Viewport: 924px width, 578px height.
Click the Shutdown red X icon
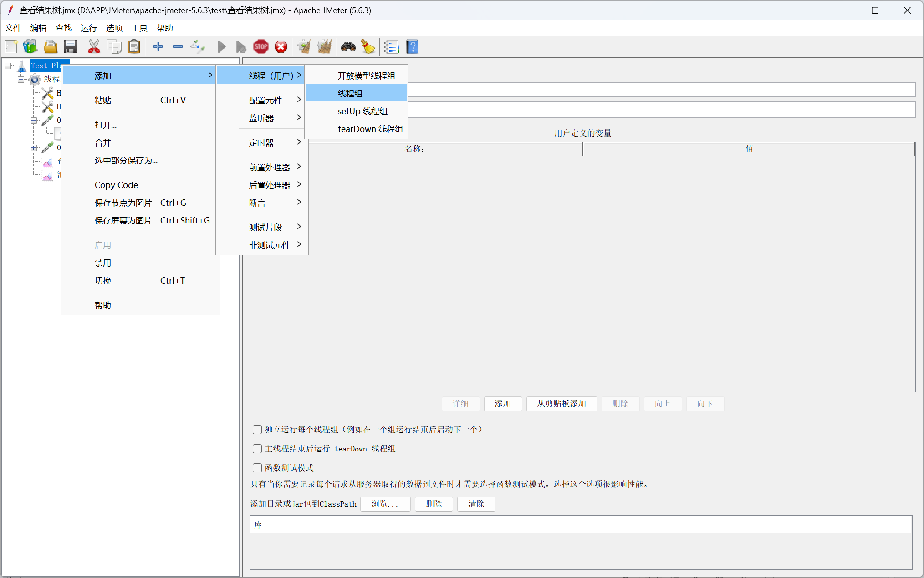pyautogui.click(x=281, y=46)
